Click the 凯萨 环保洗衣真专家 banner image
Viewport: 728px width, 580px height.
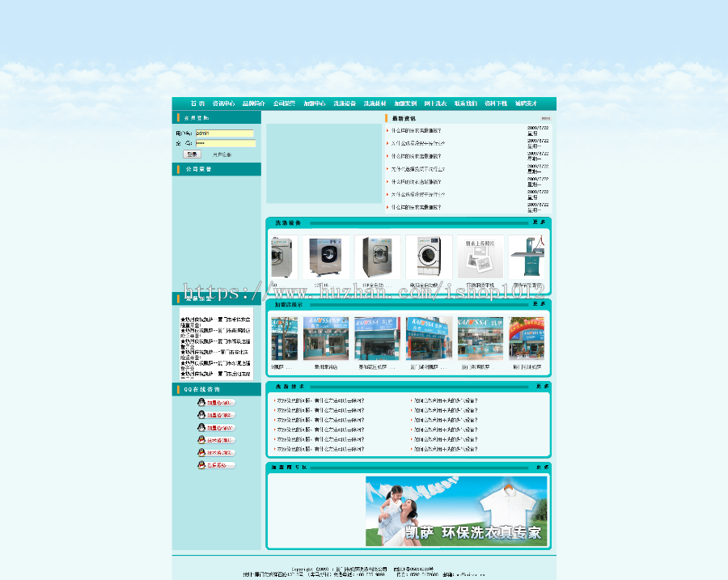click(456, 510)
